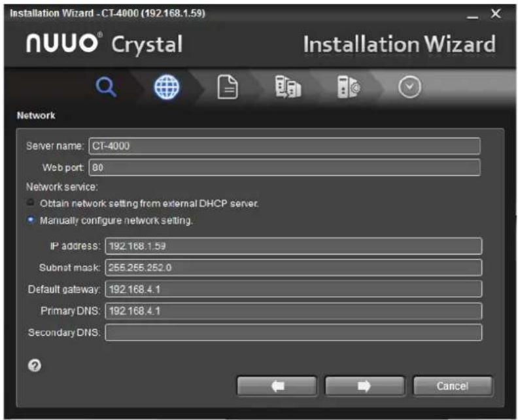
Task: Click the Default gateway field
Action: coord(294,289)
